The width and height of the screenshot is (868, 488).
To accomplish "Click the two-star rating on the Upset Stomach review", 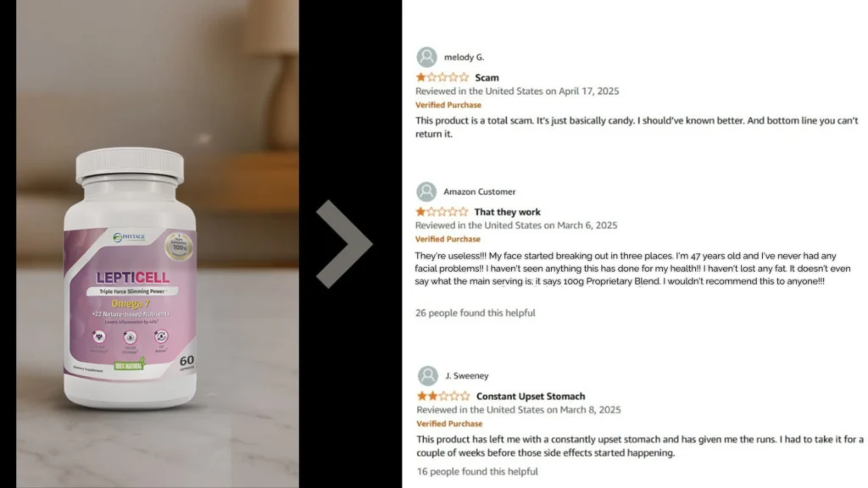I will point(443,396).
